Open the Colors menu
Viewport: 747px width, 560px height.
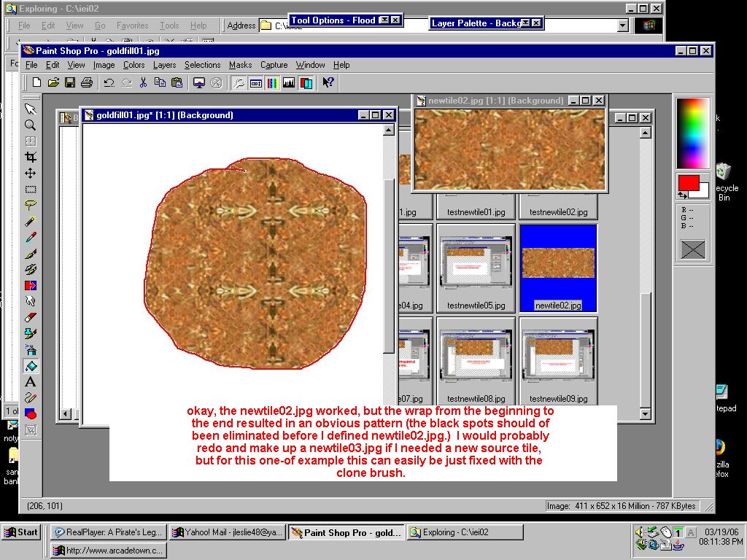point(134,65)
